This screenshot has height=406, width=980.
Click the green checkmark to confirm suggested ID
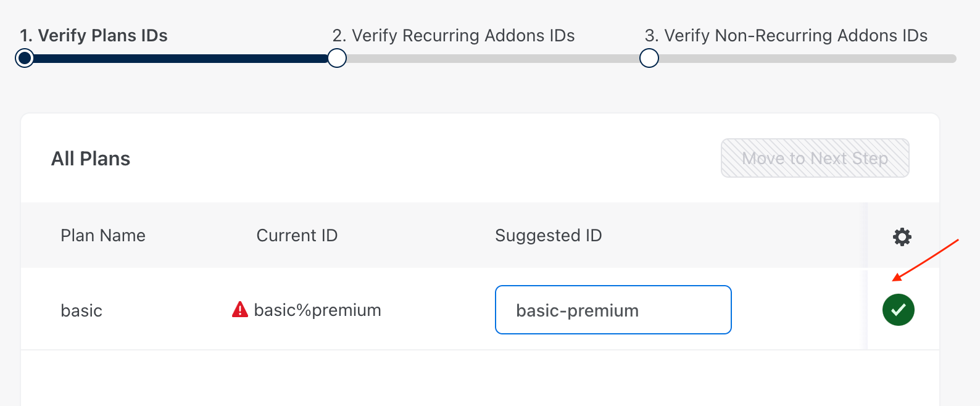[x=898, y=310]
